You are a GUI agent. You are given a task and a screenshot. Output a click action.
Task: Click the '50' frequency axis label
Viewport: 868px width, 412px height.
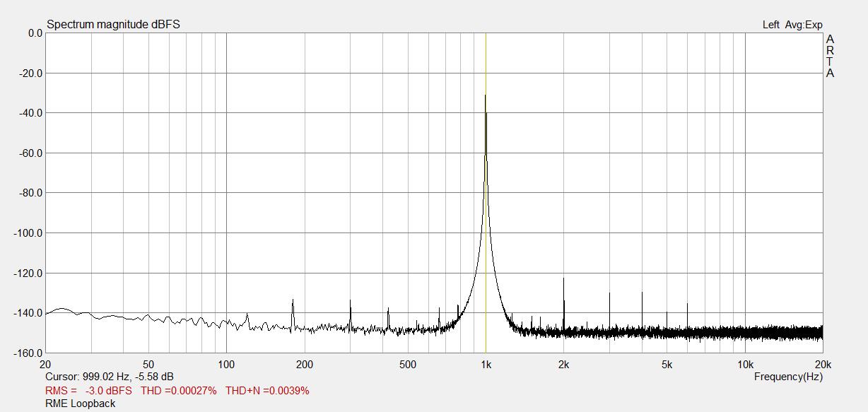click(148, 365)
